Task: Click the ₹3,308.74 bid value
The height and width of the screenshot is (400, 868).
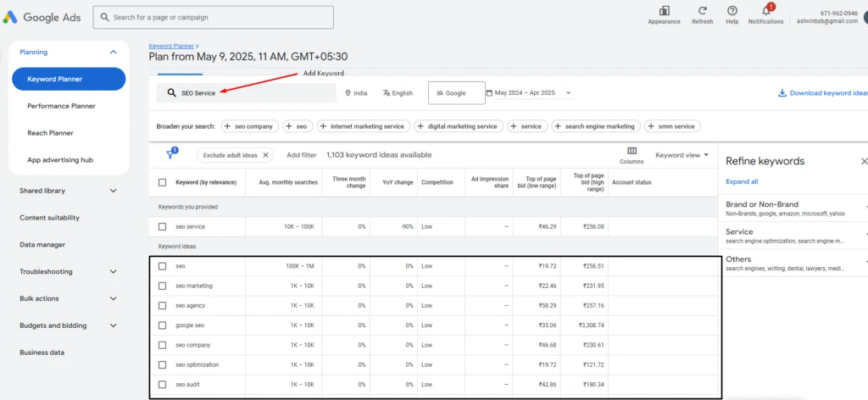Action: pos(591,325)
